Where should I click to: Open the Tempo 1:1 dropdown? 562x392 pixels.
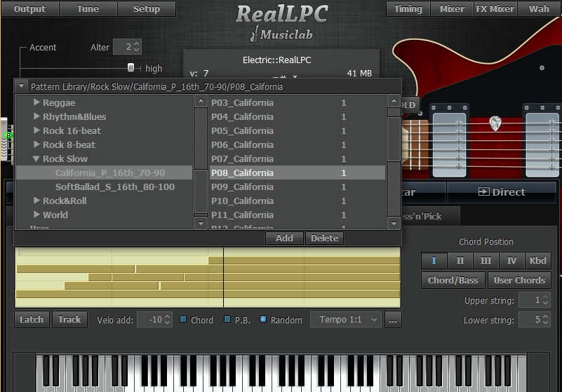[x=345, y=320]
